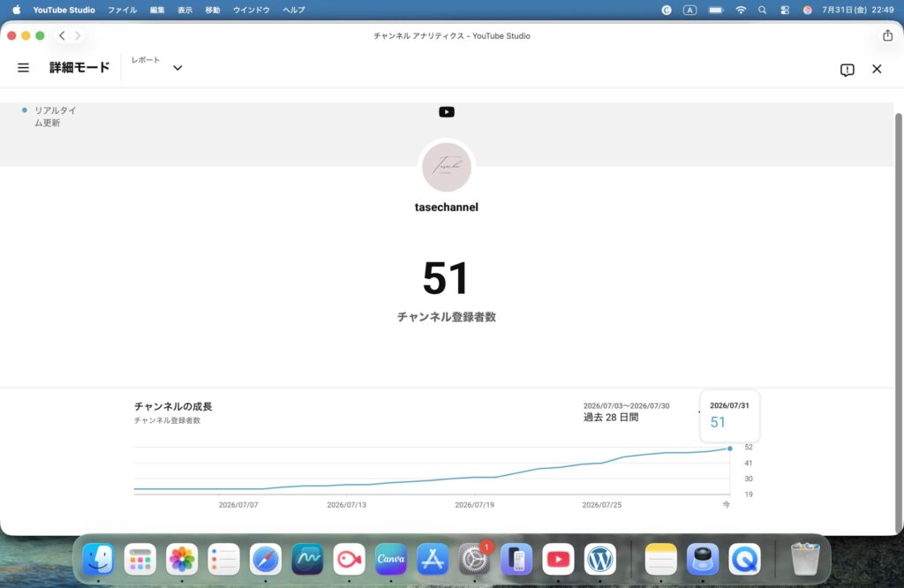The width and height of the screenshot is (904, 588).
Task: Open Notes from the Dock
Action: pyautogui.click(x=660, y=559)
